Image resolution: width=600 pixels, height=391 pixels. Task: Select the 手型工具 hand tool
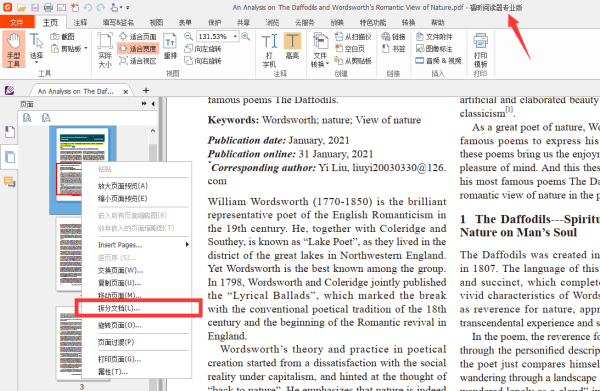(x=14, y=50)
